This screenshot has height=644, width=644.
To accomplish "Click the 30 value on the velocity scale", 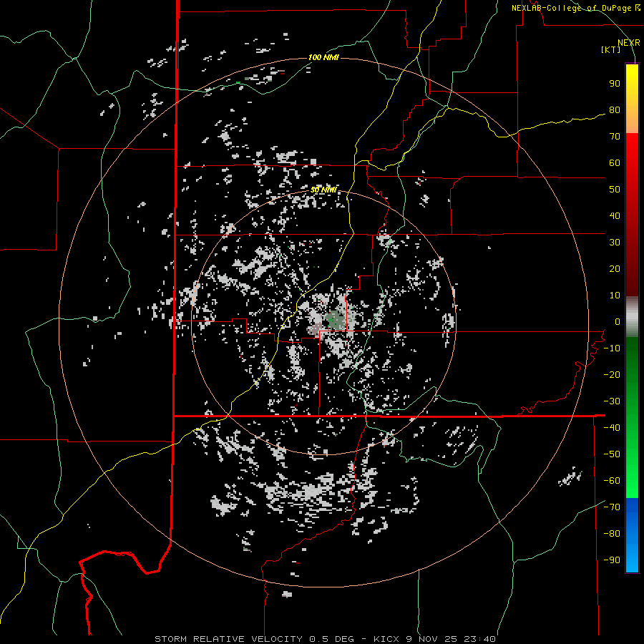I will [615, 243].
